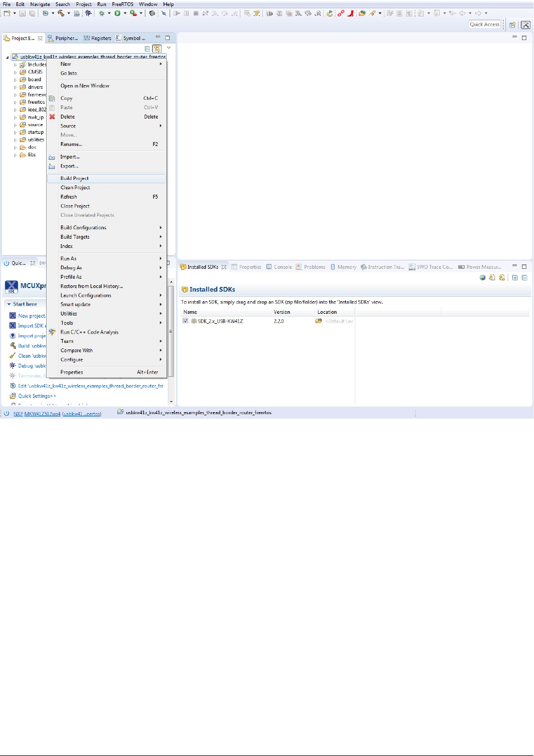Click the Version column header
Viewport: 534px width, 756px height.
point(294,312)
